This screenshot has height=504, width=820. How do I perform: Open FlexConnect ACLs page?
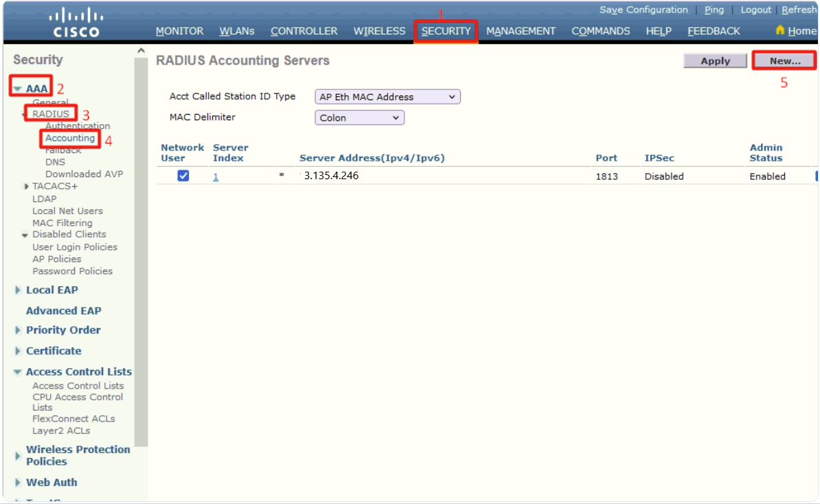click(x=73, y=419)
